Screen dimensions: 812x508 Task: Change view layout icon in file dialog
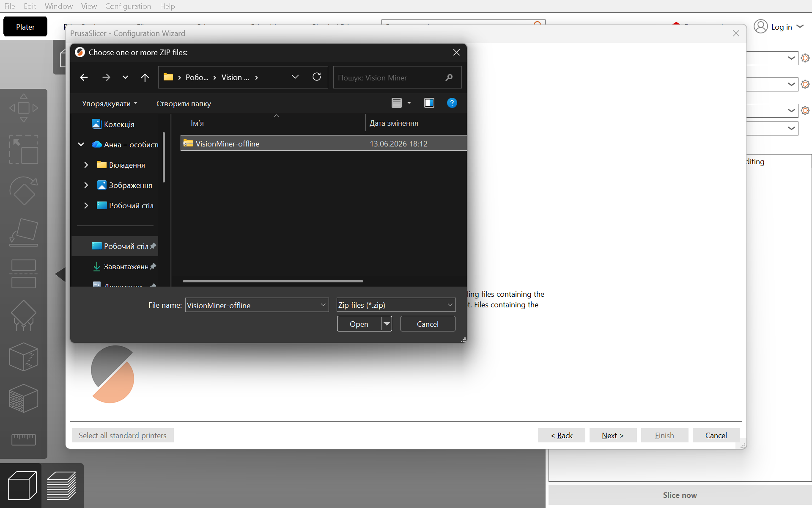click(396, 103)
